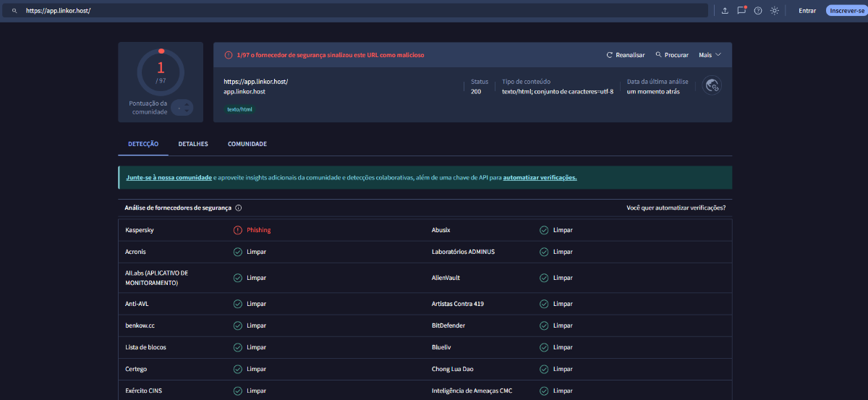Click the texto/html tag chip
The height and width of the screenshot is (400, 868).
(x=240, y=109)
